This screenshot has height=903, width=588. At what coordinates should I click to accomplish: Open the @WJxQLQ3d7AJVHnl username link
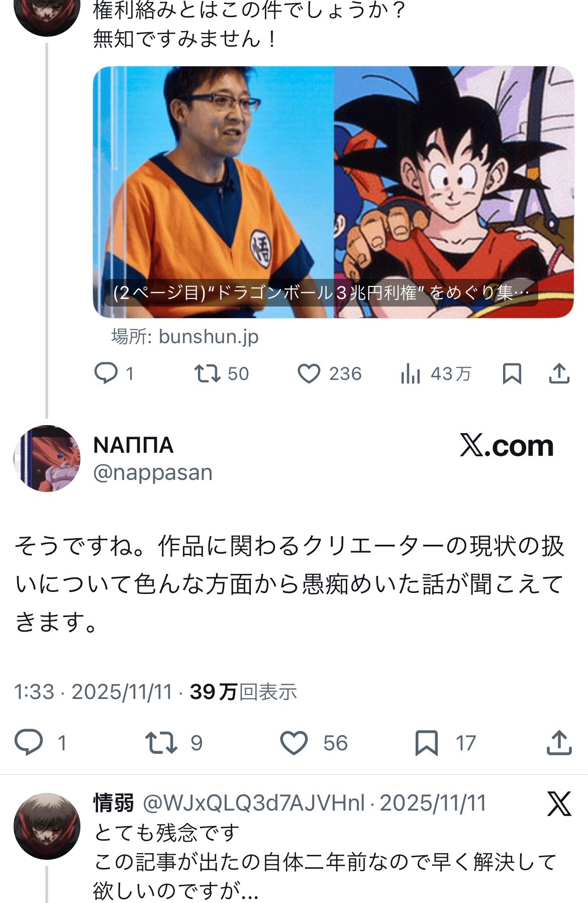pyautogui.click(x=253, y=803)
